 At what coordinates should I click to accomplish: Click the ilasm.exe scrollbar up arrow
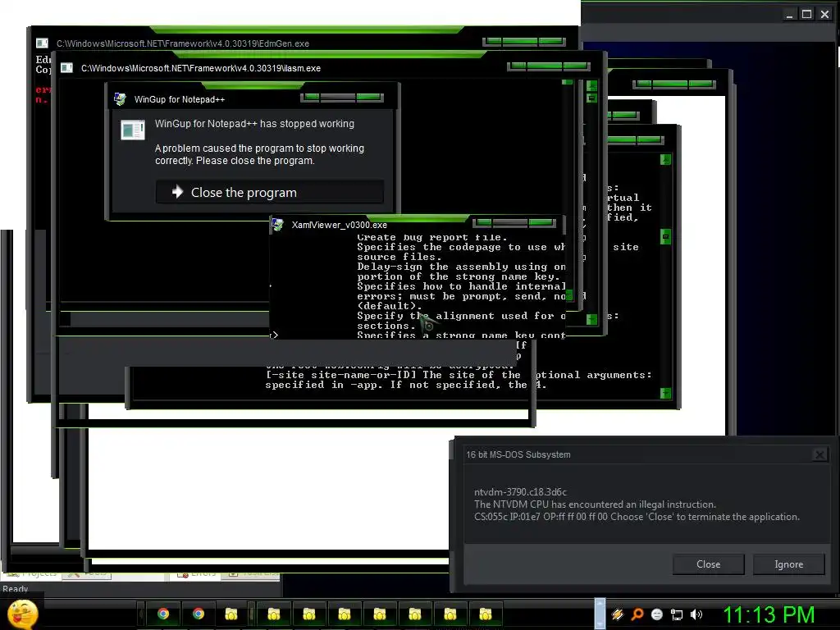click(x=591, y=85)
